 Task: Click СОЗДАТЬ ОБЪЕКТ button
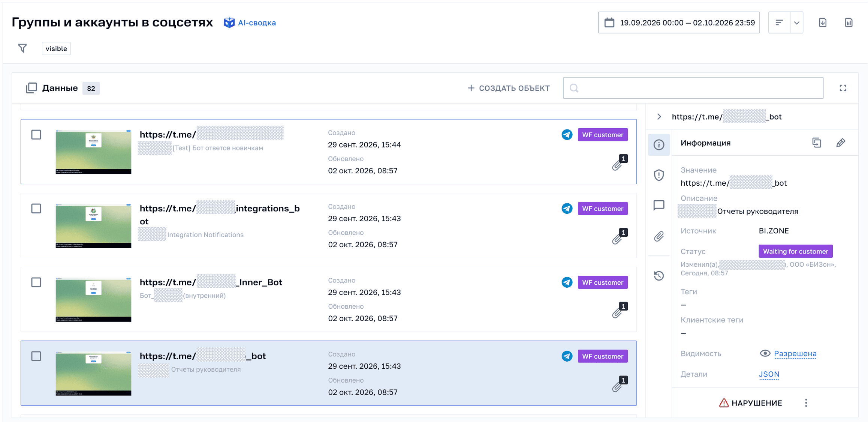coord(509,88)
